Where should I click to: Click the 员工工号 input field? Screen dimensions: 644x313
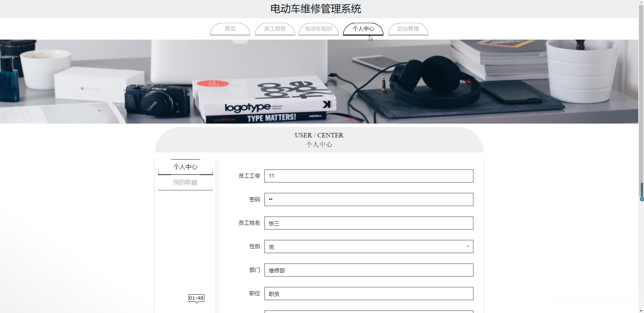click(x=369, y=176)
